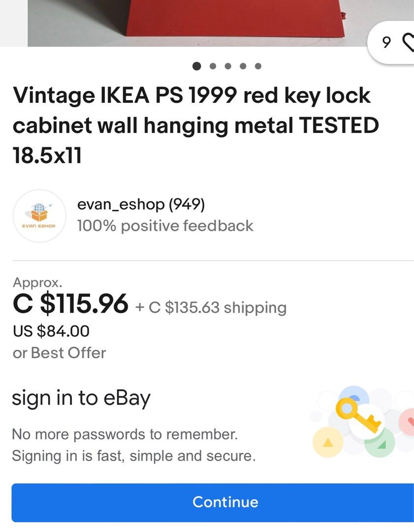Click the evan_eshop seller avatar logo
This screenshot has height=532, width=414.
(39, 216)
